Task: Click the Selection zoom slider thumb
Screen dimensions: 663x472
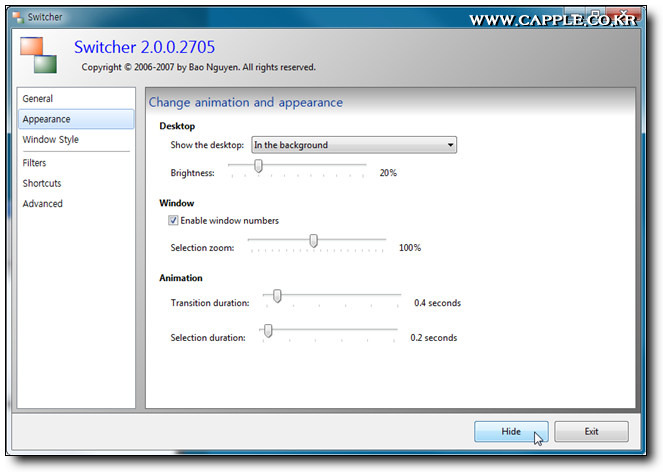Action: (313, 241)
